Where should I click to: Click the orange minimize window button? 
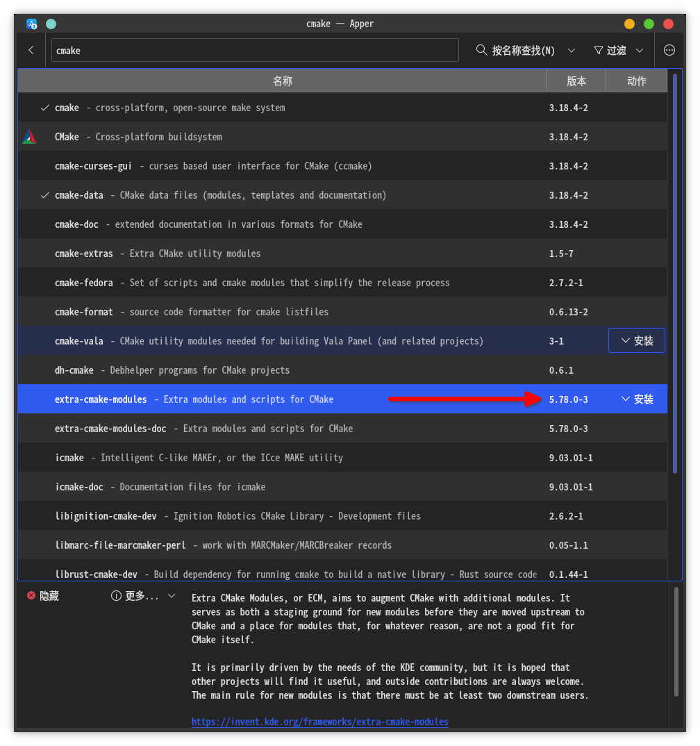tap(629, 24)
